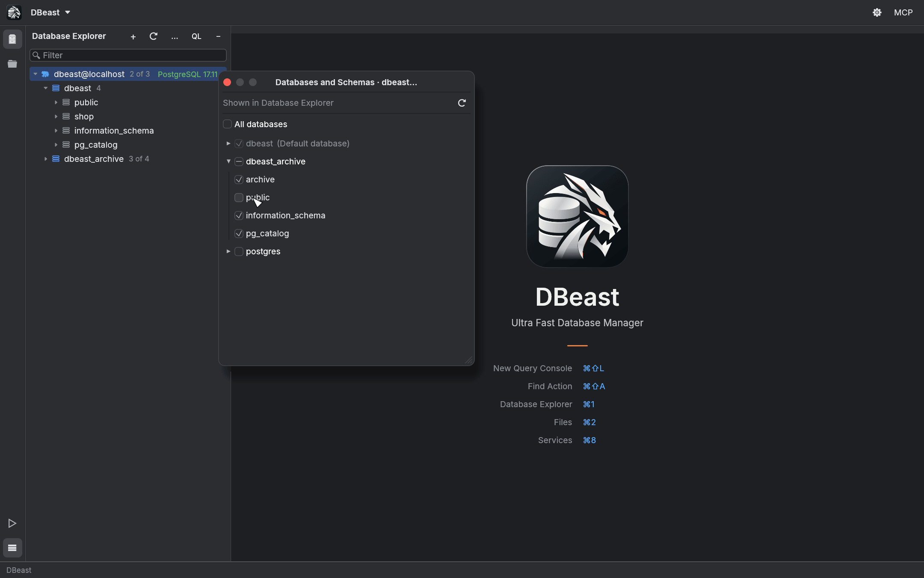Click the 2 of 3 schemas selector
Viewport: 924px width, 578px height.
click(140, 74)
